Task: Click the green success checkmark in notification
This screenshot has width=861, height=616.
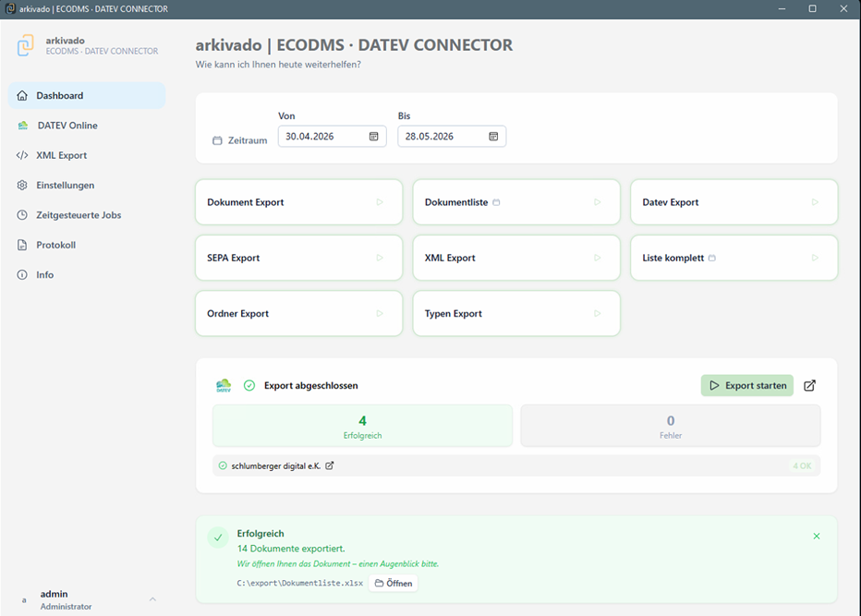Action: pos(218,537)
